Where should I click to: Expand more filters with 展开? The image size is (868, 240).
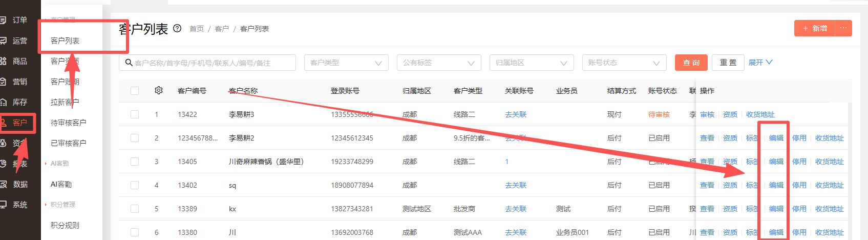click(x=760, y=63)
